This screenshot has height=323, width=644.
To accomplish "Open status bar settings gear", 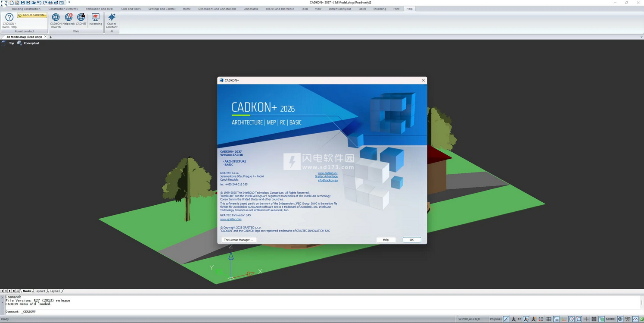I will [620, 319].
